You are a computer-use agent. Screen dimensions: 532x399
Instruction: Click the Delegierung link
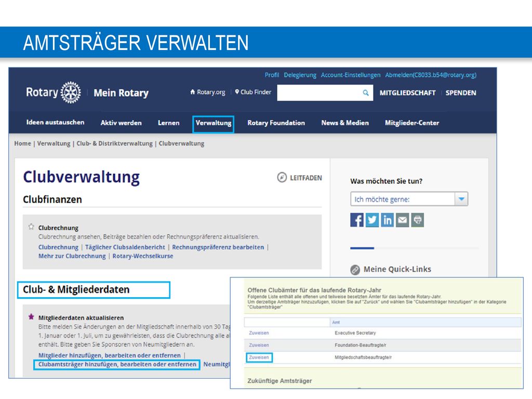[x=300, y=75]
